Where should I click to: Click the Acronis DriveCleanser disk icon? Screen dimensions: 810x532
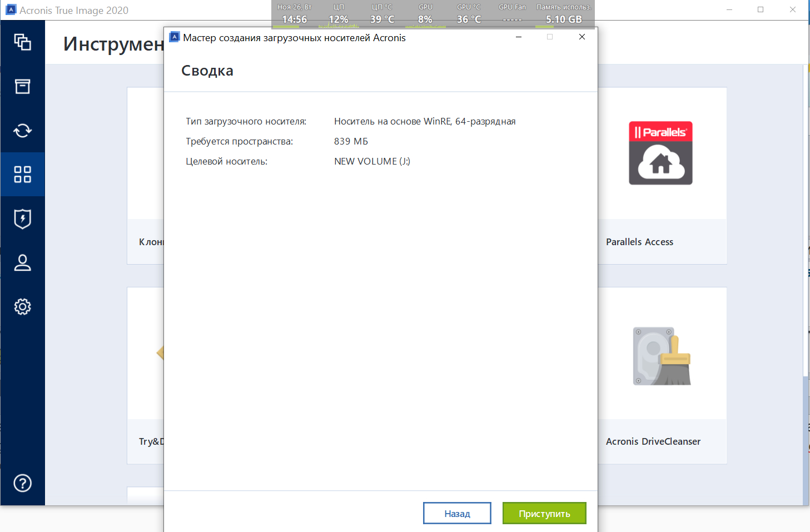[x=662, y=356]
